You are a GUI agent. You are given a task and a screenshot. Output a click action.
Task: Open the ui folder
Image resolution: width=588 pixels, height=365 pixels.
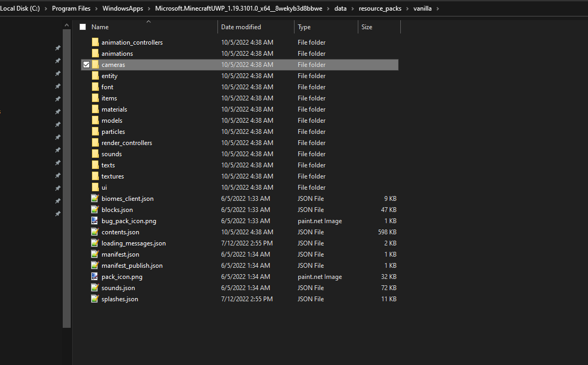[104, 187]
